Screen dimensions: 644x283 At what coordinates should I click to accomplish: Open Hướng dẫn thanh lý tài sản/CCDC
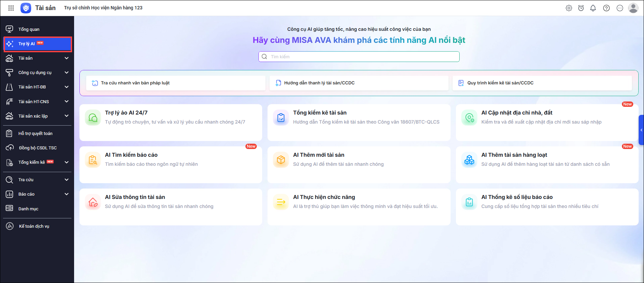tap(359, 83)
